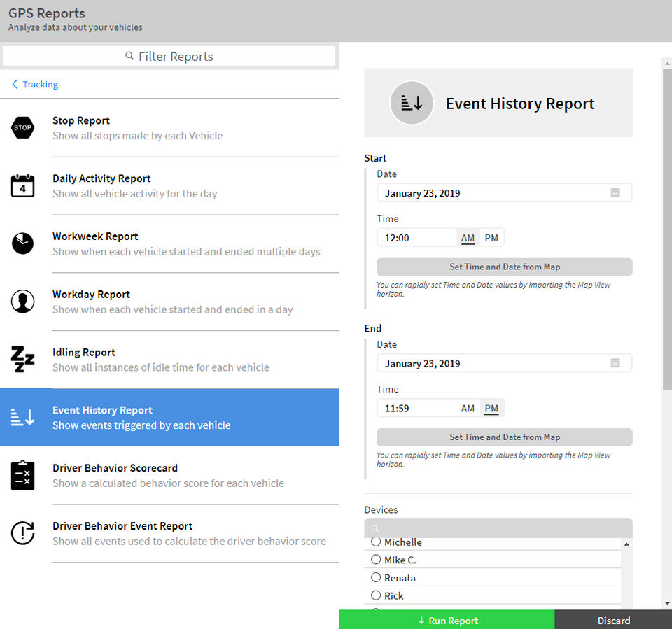Image resolution: width=672 pixels, height=629 pixels.
Task: Open the Start date calendar picker icon
Action: point(615,192)
